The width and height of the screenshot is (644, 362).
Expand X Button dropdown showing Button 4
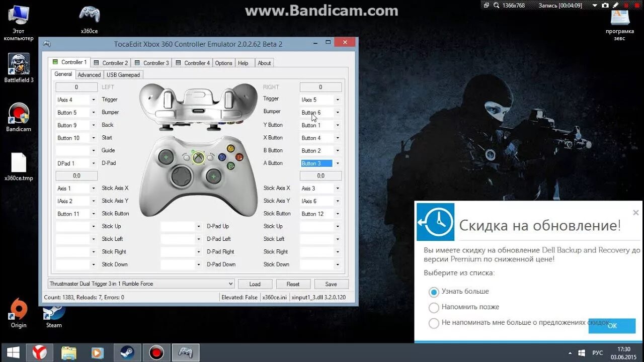[x=338, y=138]
